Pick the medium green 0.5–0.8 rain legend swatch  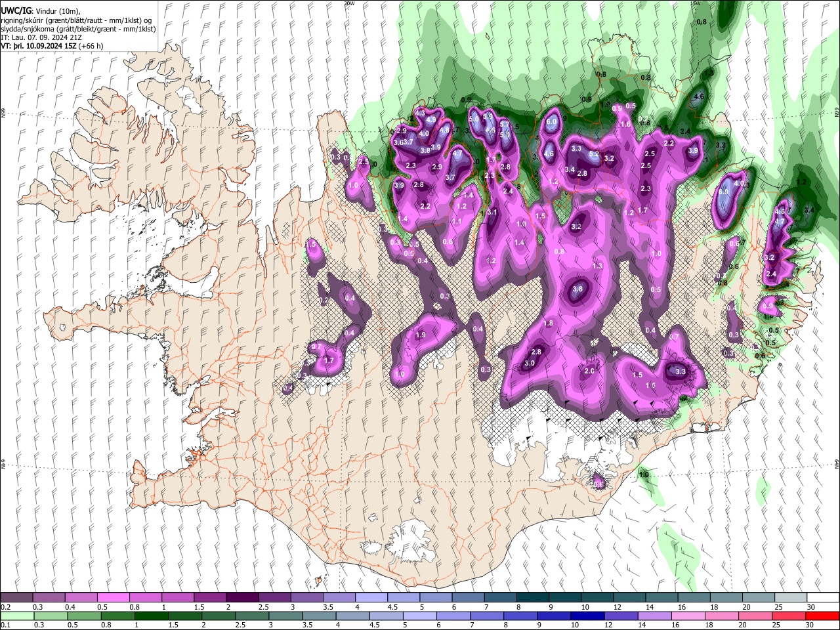pyautogui.click(x=85, y=616)
